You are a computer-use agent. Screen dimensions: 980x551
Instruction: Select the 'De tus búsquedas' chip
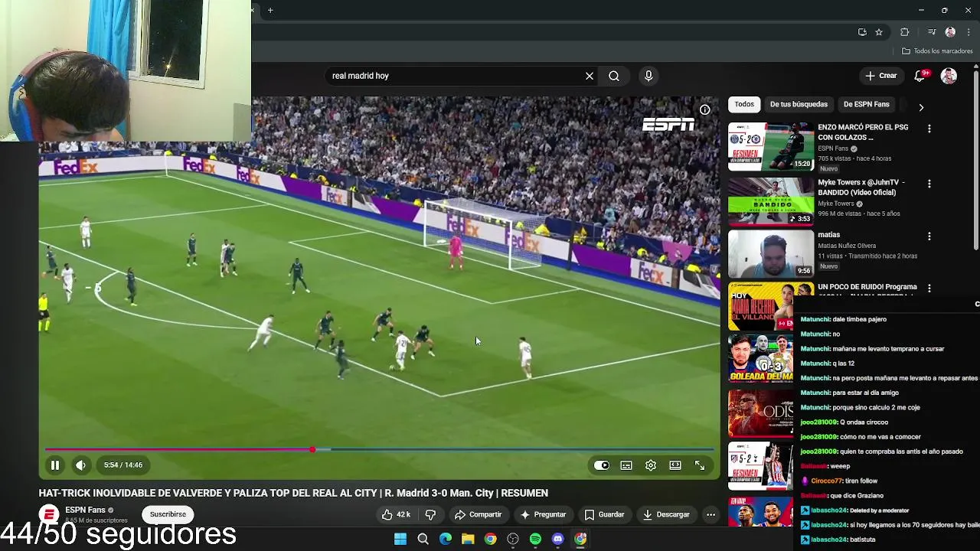(799, 104)
